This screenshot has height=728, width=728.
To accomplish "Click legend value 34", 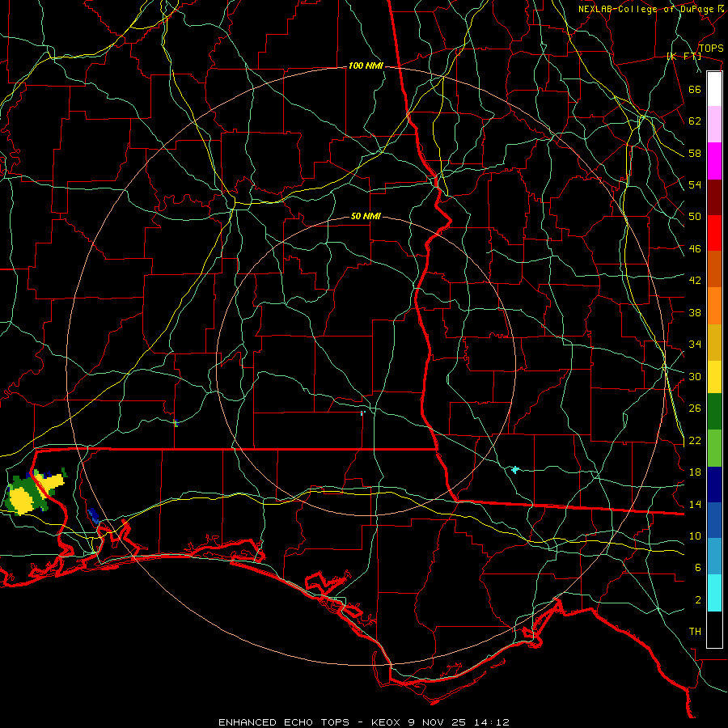I will click(x=695, y=345).
